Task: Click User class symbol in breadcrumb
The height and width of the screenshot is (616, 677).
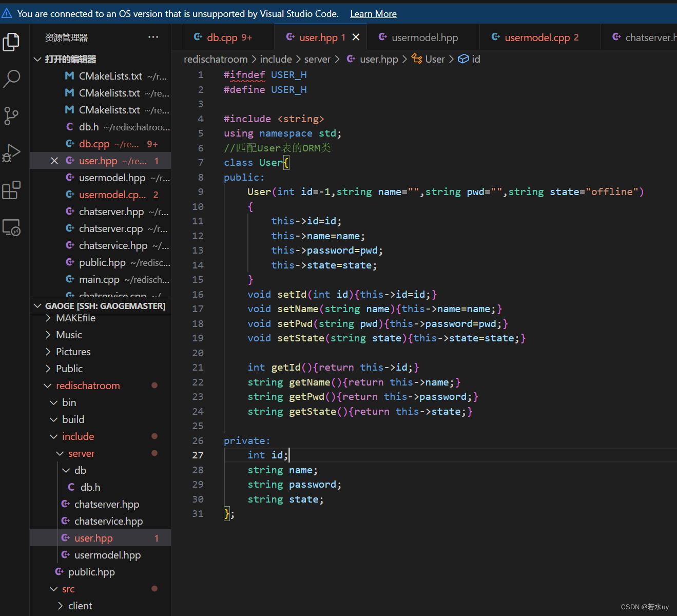Action: tap(434, 59)
